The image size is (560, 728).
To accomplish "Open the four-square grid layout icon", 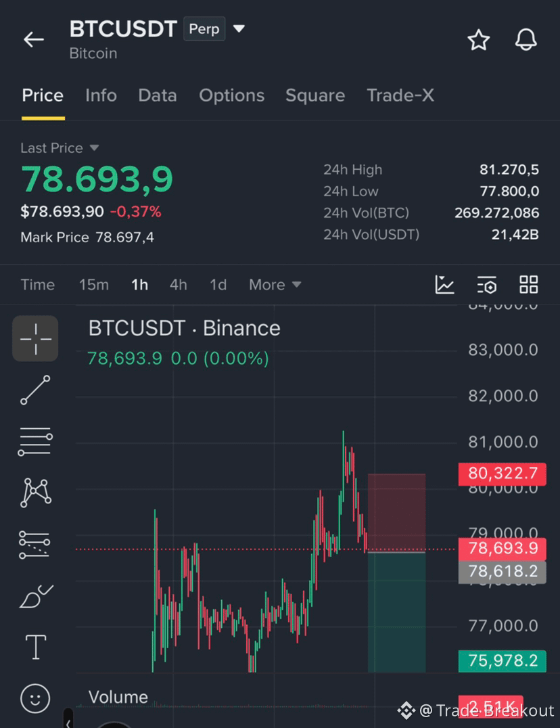I will [x=528, y=285].
